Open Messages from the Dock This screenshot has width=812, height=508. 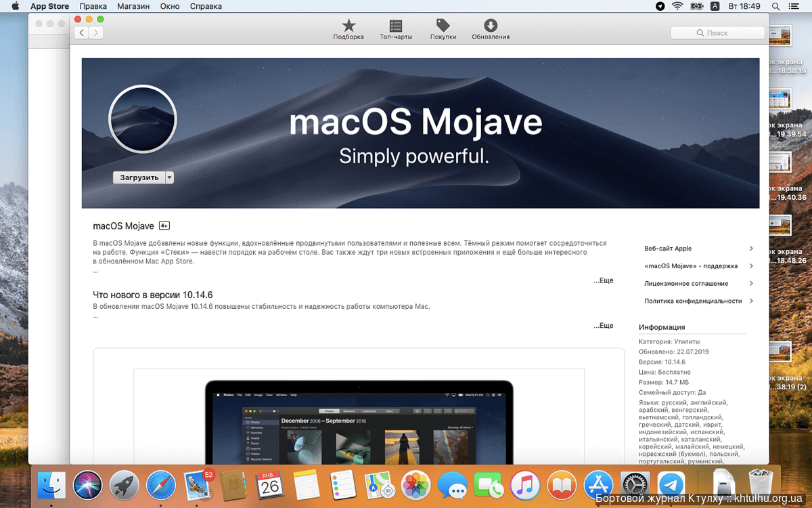pyautogui.click(x=453, y=486)
